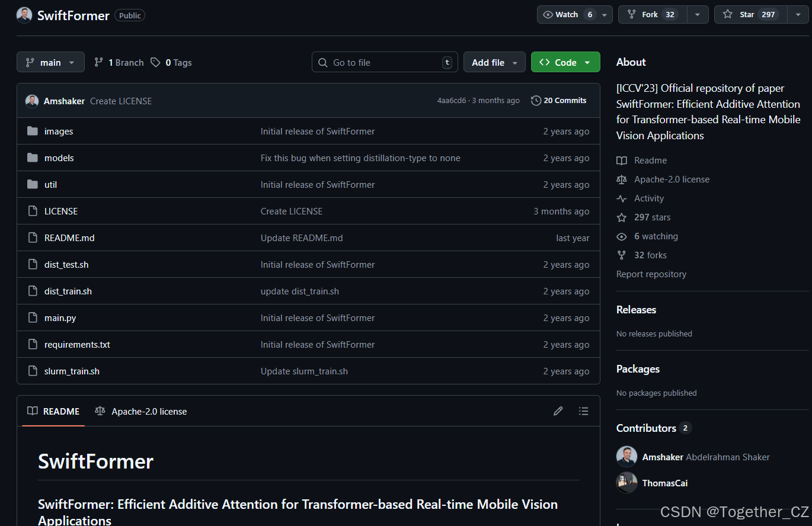This screenshot has height=526, width=812.
Task: Click the main.py file icon
Action: pyautogui.click(x=33, y=317)
